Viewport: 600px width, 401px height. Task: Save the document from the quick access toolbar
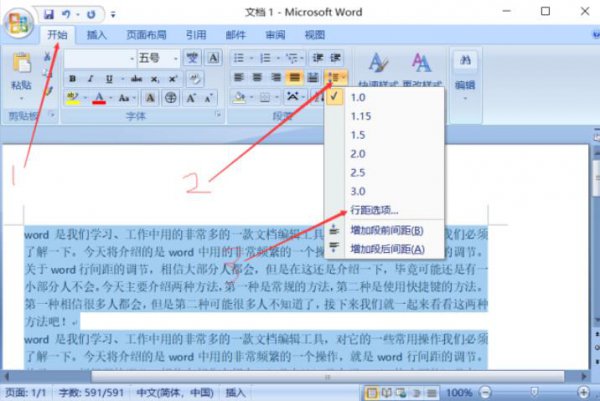coord(49,15)
